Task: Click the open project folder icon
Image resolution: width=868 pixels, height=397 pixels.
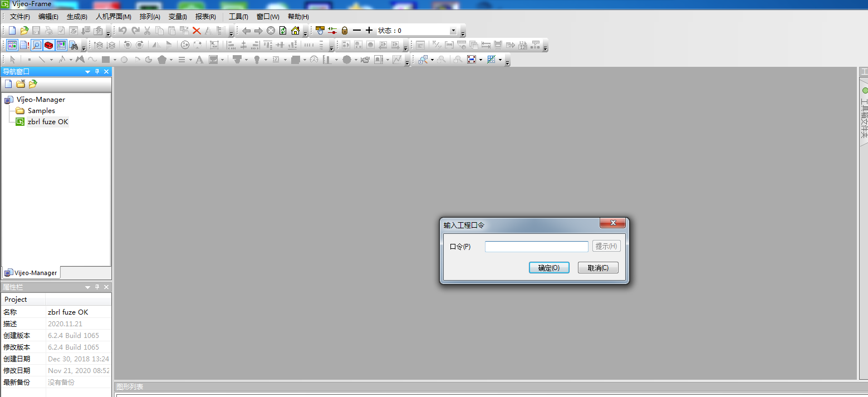Action: [24, 31]
